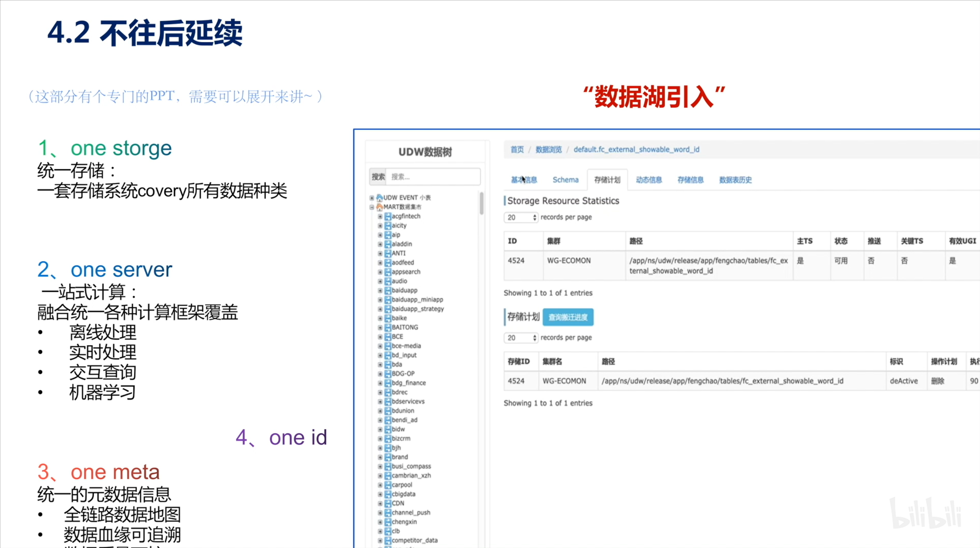980x548 pixels.
Task: Collapse the MART数据集市 tree node
Action: click(371, 207)
